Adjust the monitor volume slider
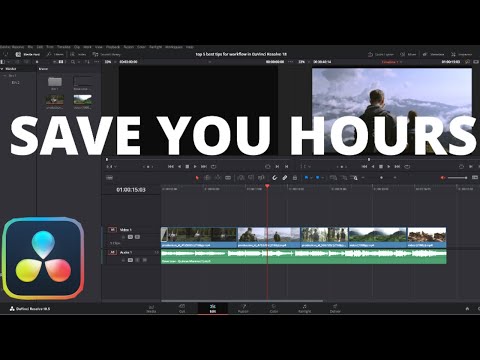Screen dimensions: 480x360 pos(458,178)
